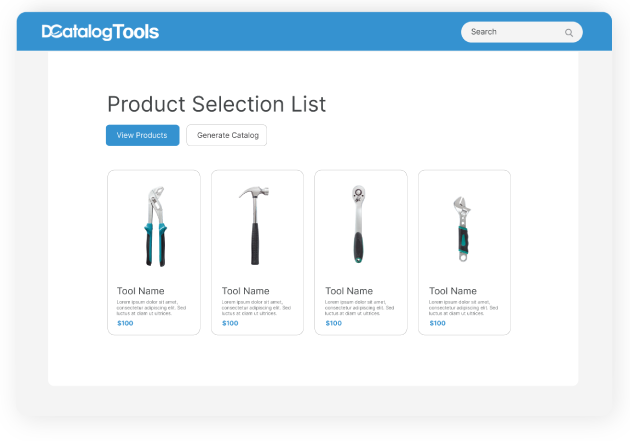Select the pliers tool image
630x441 pixels.
[153, 226]
